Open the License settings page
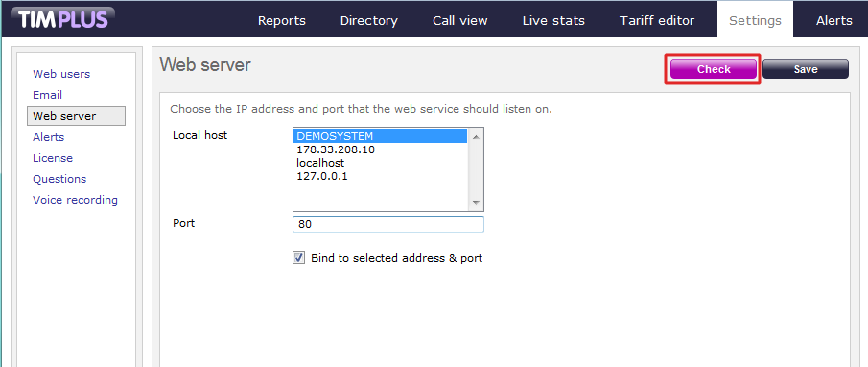868x367 pixels. point(53,158)
